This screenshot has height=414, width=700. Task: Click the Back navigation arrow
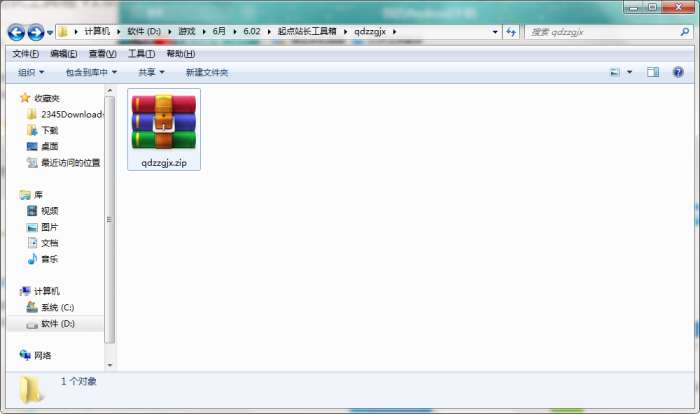[17, 32]
